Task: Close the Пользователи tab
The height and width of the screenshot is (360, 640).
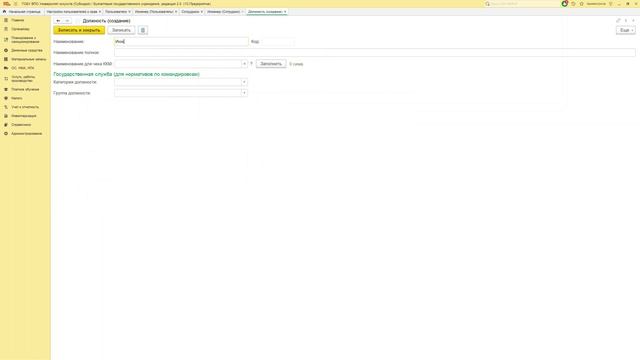Action: [129, 12]
